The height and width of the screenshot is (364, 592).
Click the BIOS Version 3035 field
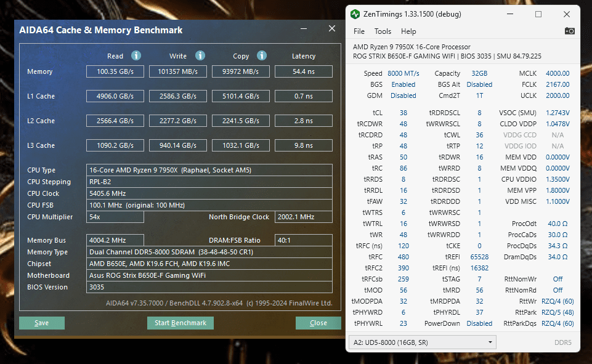click(209, 287)
